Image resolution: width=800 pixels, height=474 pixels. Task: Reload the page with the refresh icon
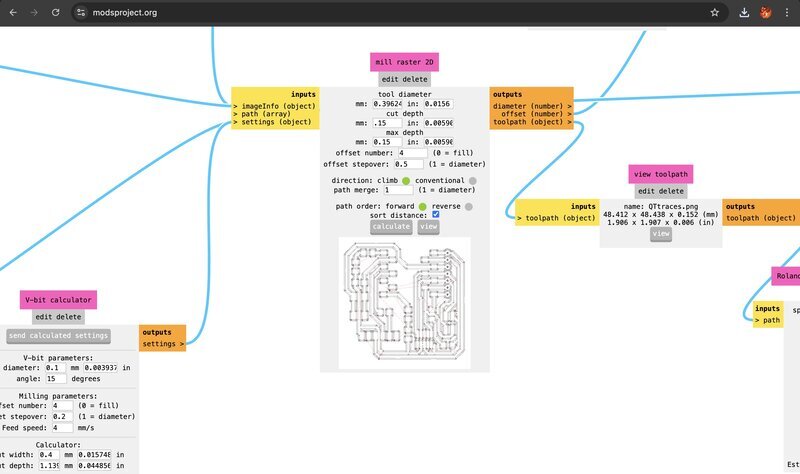56,12
